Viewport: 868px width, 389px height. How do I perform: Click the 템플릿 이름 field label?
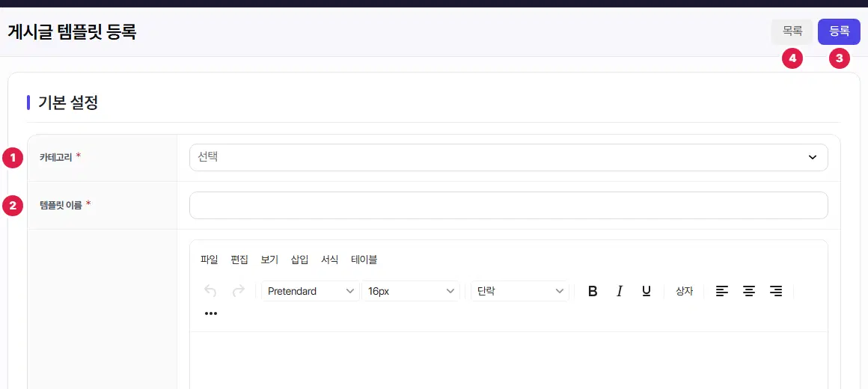(61, 205)
